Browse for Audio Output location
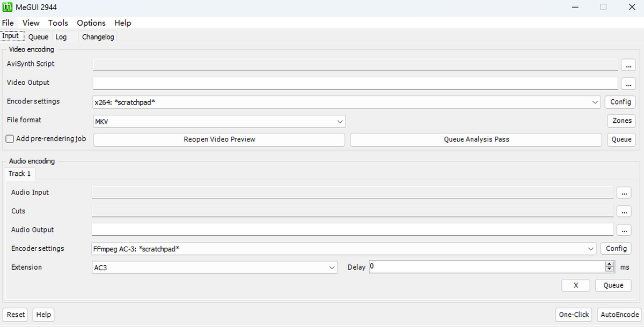The image size is (644, 327). tap(624, 231)
